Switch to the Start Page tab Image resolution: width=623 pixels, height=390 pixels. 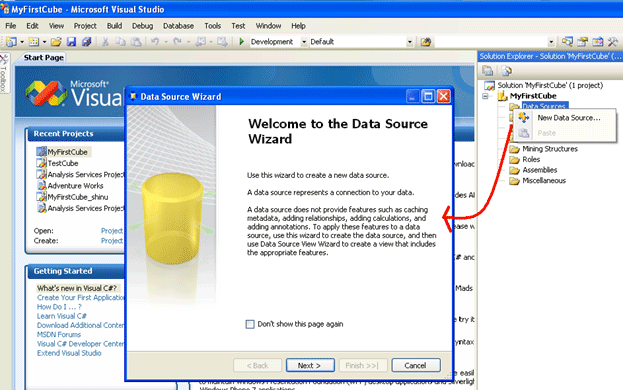pyautogui.click(x=43, y=58)
